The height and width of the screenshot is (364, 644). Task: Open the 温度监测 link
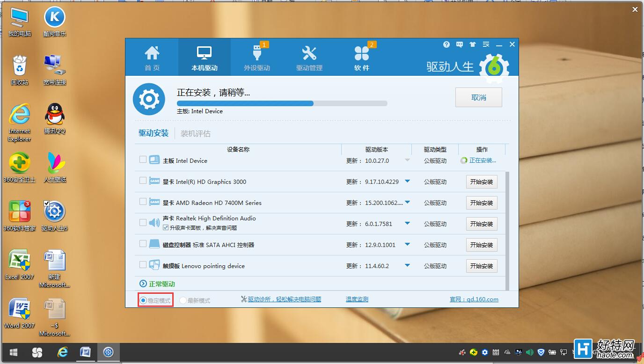(357, 299)
